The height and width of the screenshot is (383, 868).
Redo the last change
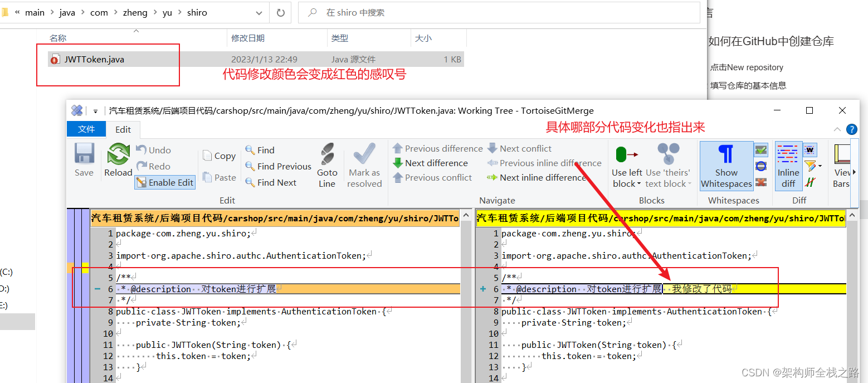(154, 166)
